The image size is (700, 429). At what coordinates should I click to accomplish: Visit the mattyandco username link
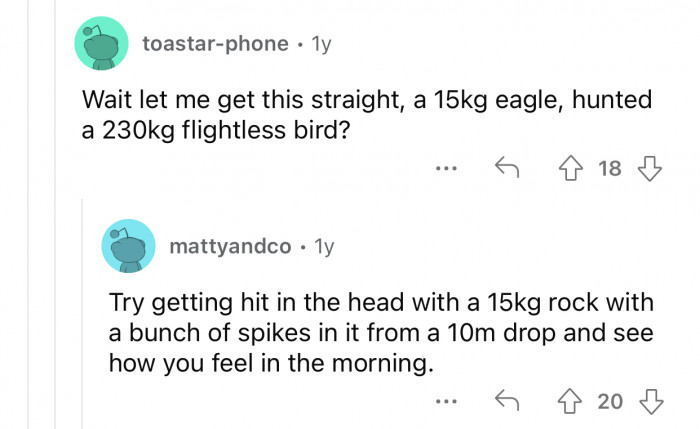[x=231, y=246]
